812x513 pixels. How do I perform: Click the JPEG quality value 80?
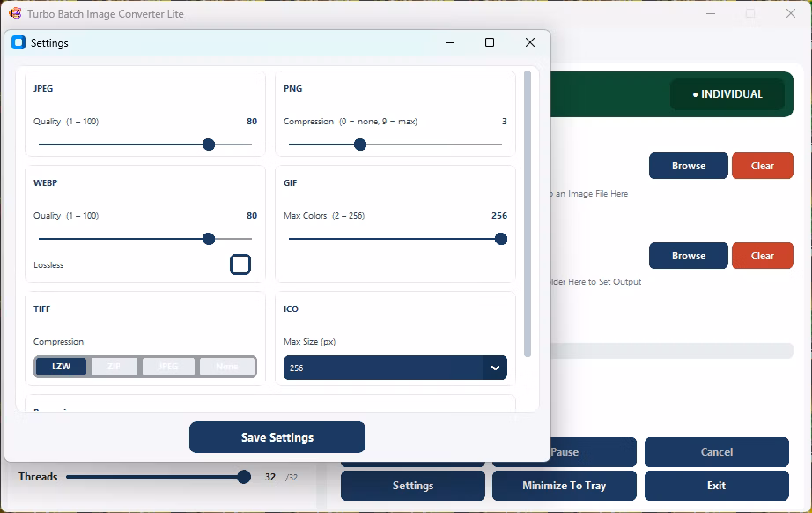tap(252, 122)
